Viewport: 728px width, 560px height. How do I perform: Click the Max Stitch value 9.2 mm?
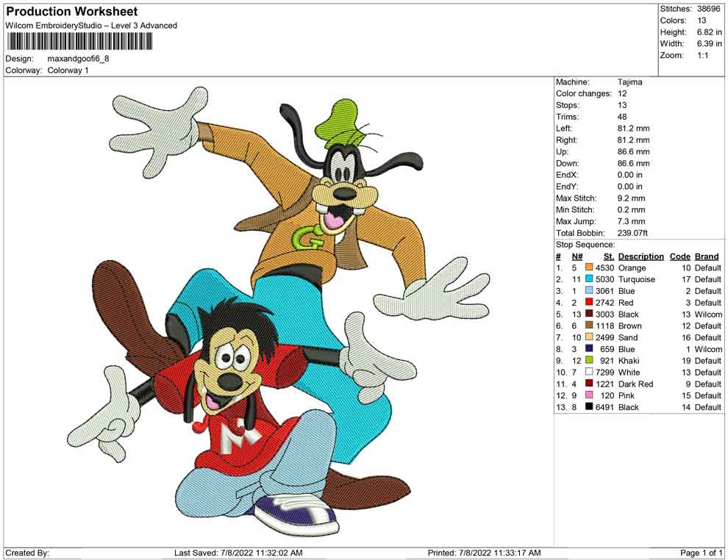tap(631, 198)
